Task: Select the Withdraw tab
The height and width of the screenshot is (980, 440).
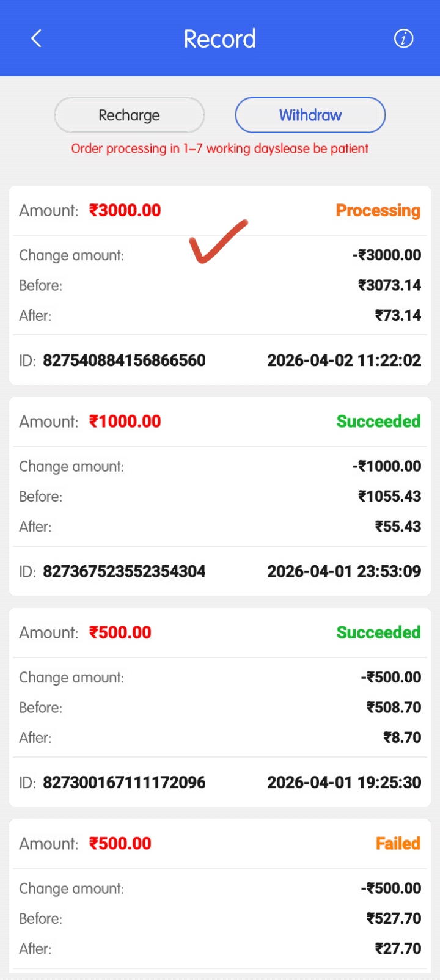Action: 310,115
